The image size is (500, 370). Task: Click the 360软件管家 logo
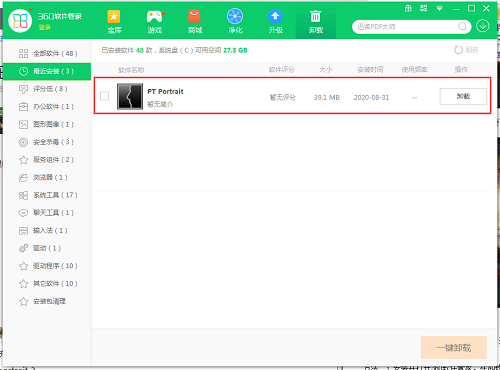tap(20, 21)
